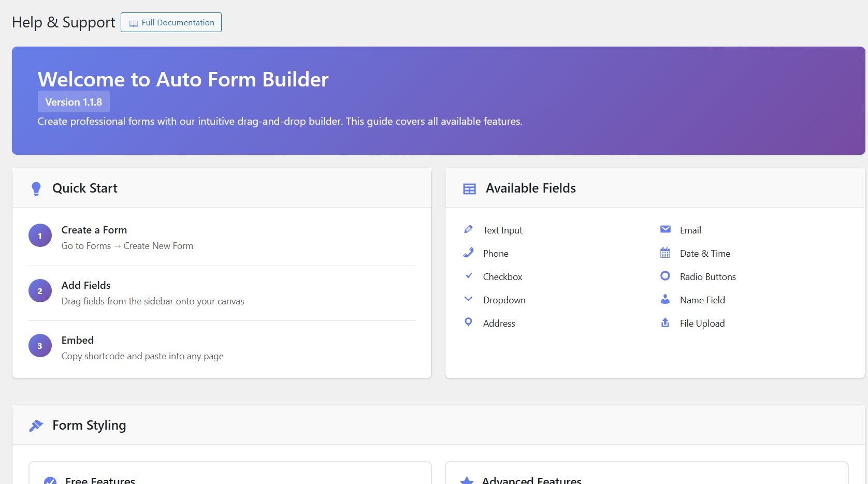Select the Text Input field icon
This screenshot has width=868, height=484.
[x=468, y=229]
